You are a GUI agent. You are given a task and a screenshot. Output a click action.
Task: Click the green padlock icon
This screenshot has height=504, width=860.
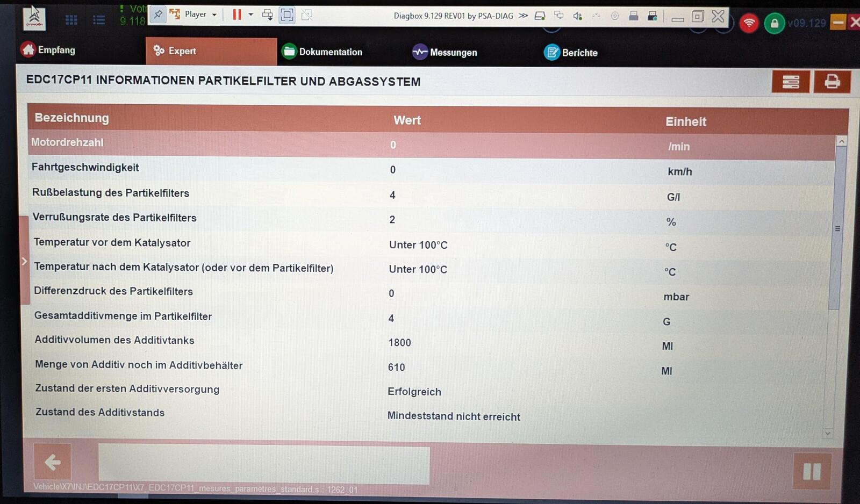pyautogui.click(x=774, y=24)
